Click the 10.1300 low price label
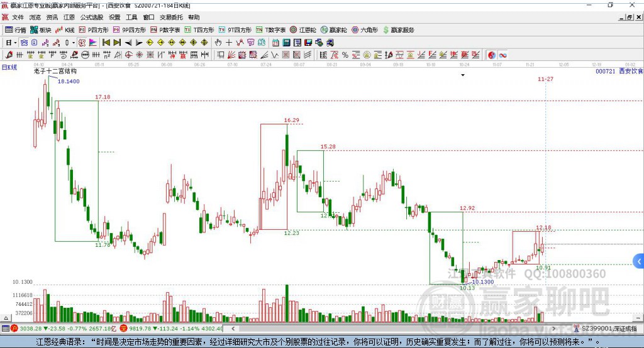 [483, 282]
